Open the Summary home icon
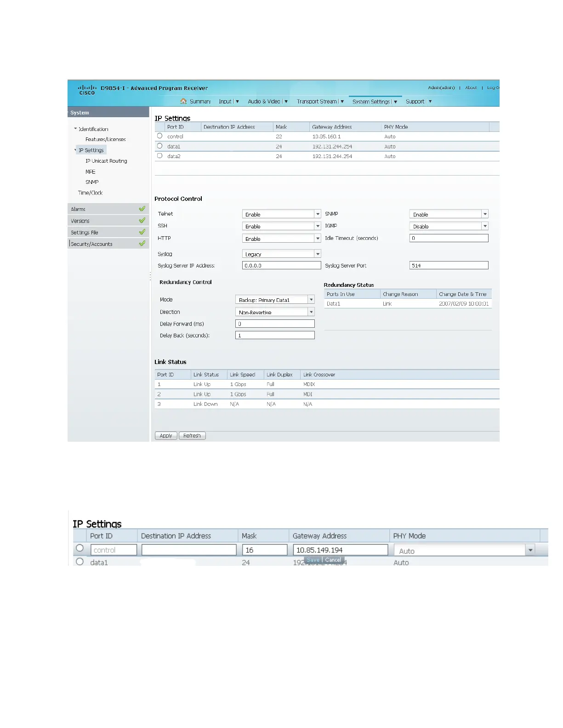This screenshot has height=728, width=563. point(183,102)
